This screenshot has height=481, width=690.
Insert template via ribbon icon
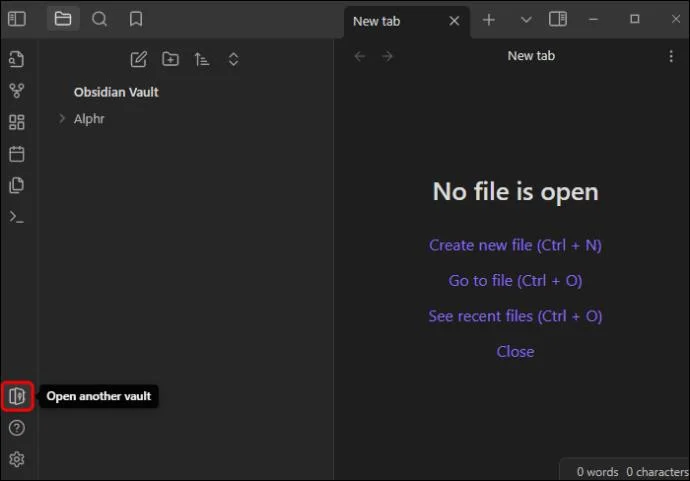(x=17, y=185)
